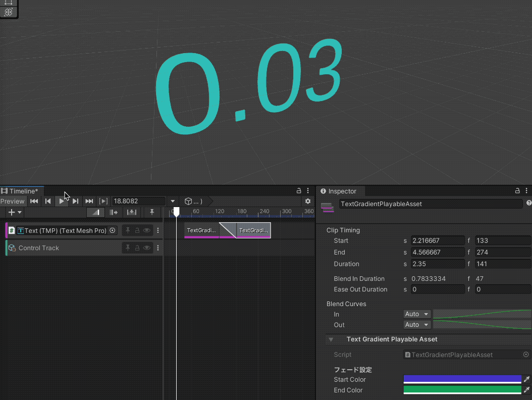Viewport: 532px width, 400px height.
Task: Click the End Color eyedropper
Action: point(526,390)
